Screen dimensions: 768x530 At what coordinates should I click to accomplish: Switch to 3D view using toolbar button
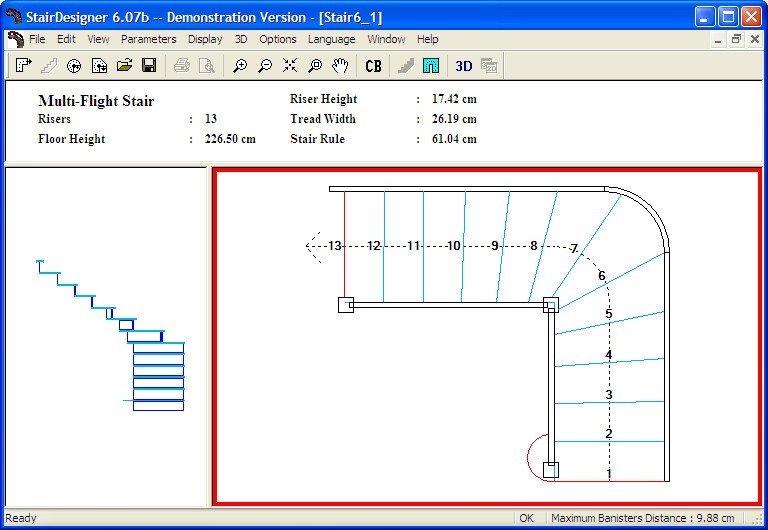463,66
